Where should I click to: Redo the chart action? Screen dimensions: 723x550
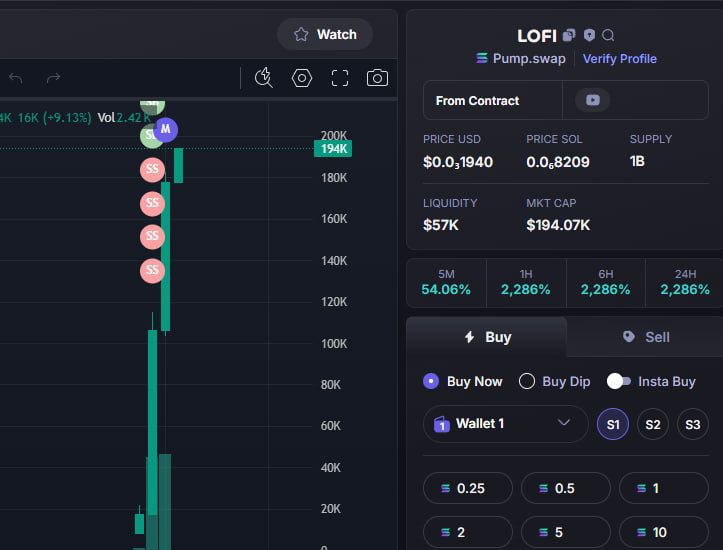53,78
